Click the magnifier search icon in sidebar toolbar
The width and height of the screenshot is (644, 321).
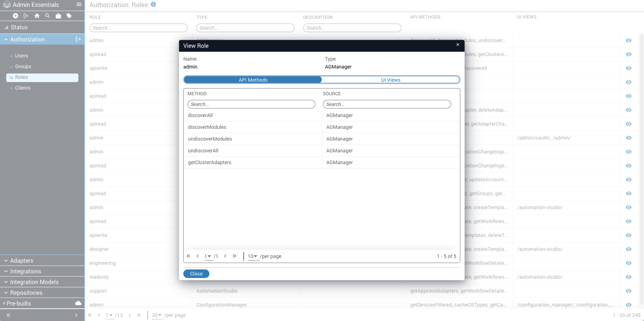point(47,16)
